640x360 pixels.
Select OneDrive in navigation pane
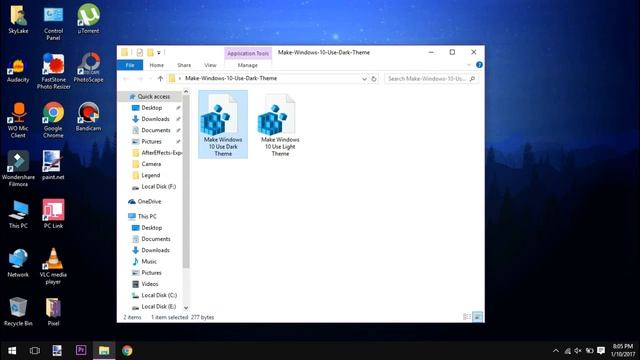pyautogui.click(x=149, y=201)
